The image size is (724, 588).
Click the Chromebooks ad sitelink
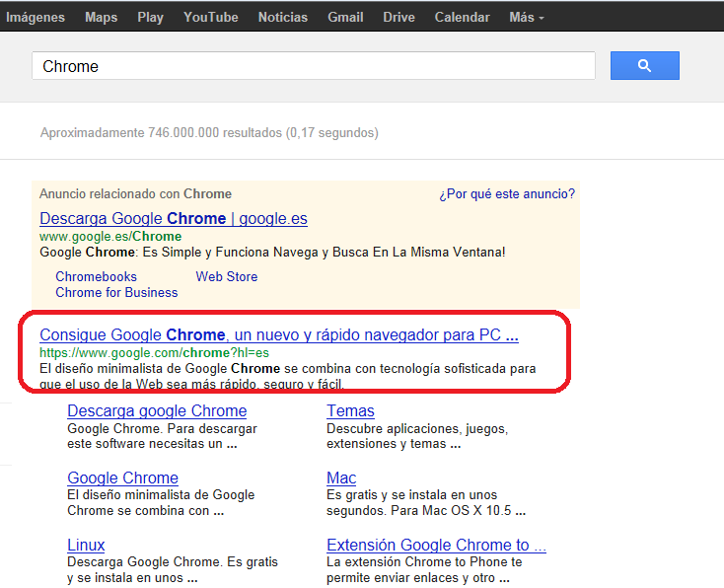(x=96, y=276)
